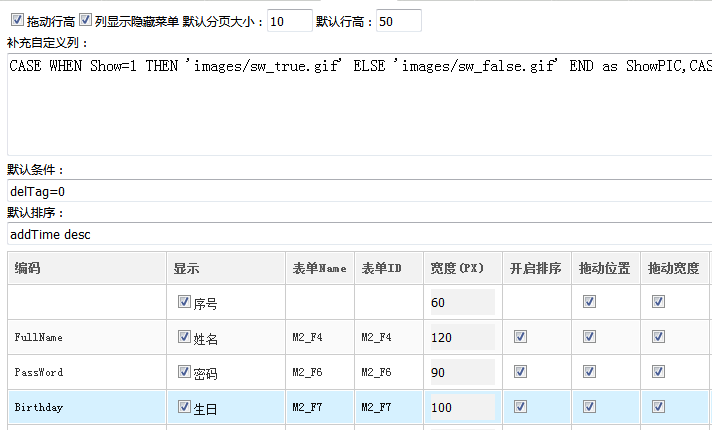Uncheck the 生日 display checkbox
The height and width of the screenshot is (430, 712).
pyautogui.click(x=183, y=406)
